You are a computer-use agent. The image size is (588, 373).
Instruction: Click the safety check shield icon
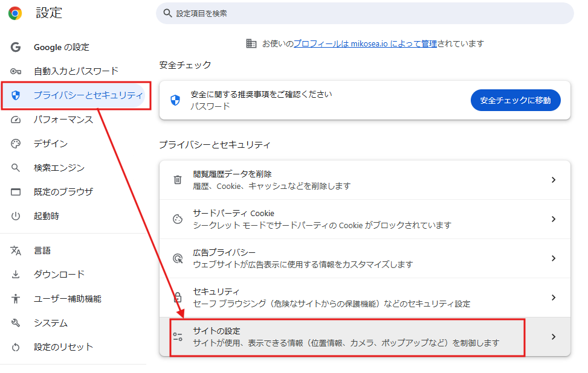tap(175, 100)
